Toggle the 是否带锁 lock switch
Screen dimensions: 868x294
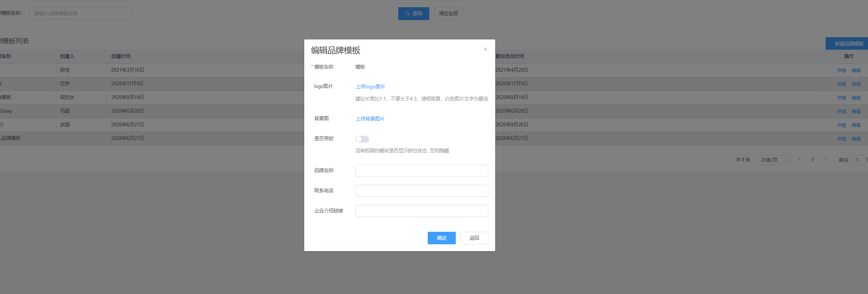tap(362, 139)
